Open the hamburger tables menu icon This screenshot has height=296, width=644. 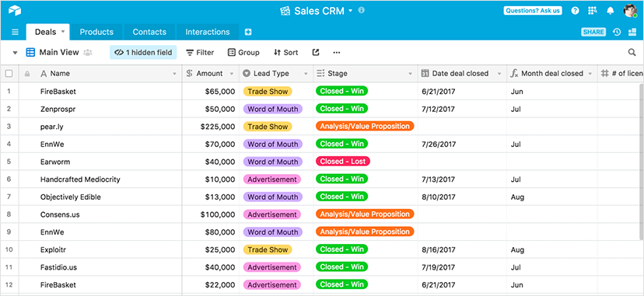15,32
